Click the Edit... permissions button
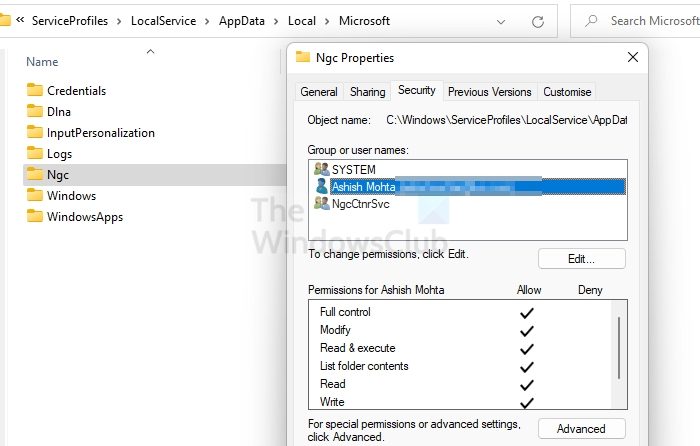This screenshot has height=446, width=700. [x=582, y=259]
